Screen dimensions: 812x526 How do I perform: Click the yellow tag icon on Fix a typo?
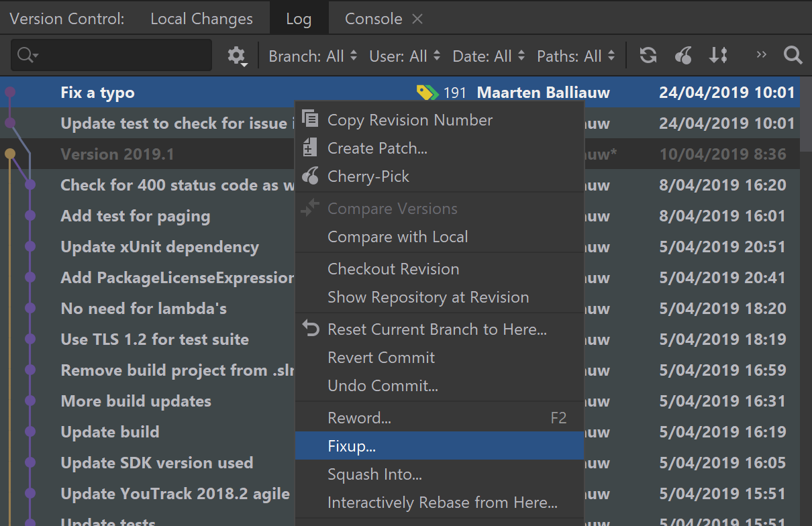[427, 93]
